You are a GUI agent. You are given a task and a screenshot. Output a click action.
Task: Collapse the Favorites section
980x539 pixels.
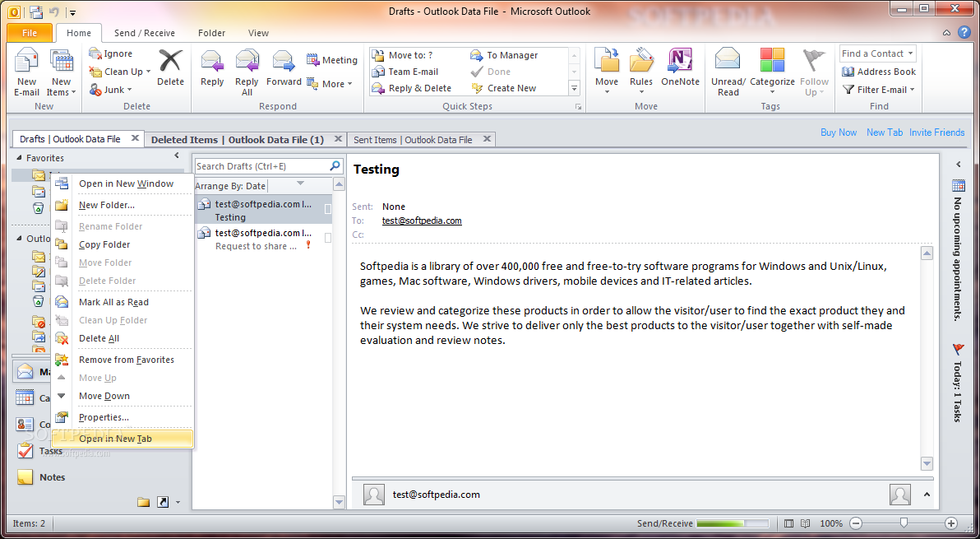pyautogui.click(x=20, y=158)
